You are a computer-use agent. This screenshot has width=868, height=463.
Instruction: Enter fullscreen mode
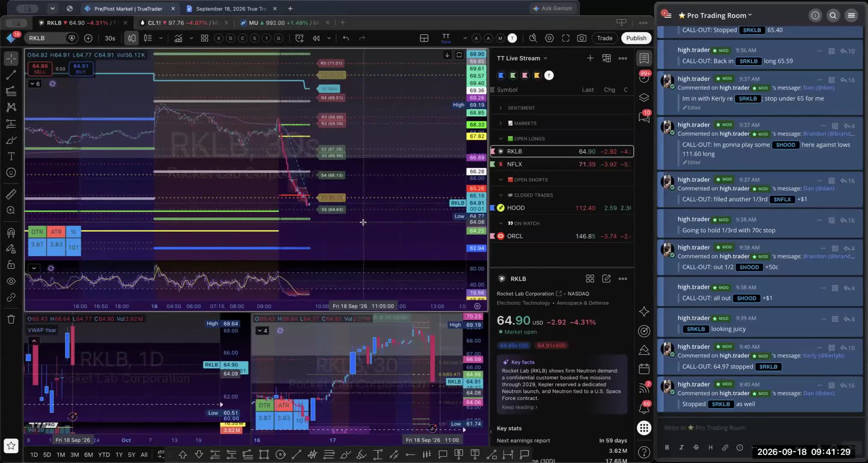coord(566,38)
